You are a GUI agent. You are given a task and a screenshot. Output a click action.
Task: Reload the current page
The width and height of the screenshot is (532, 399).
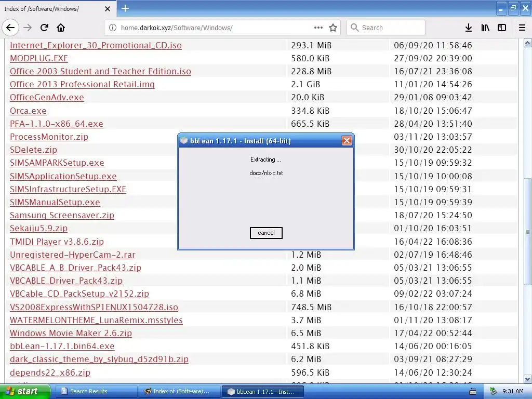tap(45, 28)
